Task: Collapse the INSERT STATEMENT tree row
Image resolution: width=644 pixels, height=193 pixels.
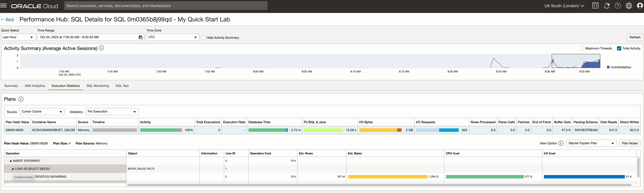Action: (10, 161)
